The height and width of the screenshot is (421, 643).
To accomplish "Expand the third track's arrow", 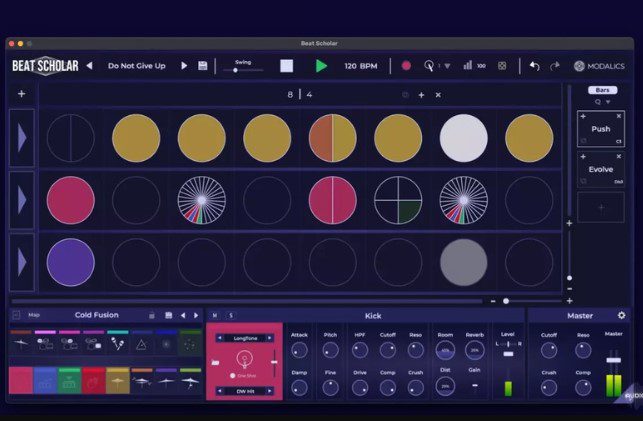I will 22,262.
